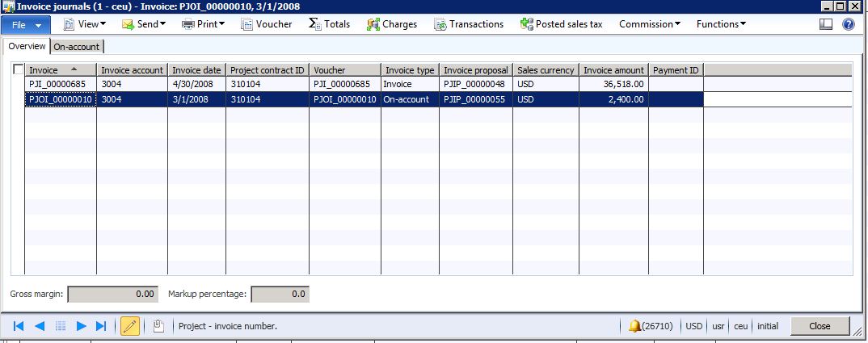The image size is (868, 343).
Task: Sort by the Invoice amount column header
Action: [613, 70]
